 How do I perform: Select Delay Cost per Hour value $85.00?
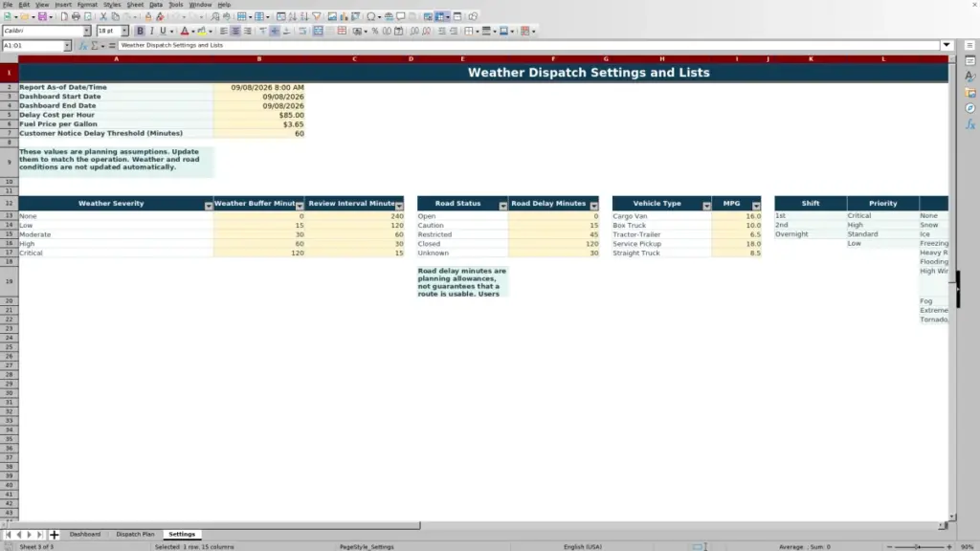(258, 115)
